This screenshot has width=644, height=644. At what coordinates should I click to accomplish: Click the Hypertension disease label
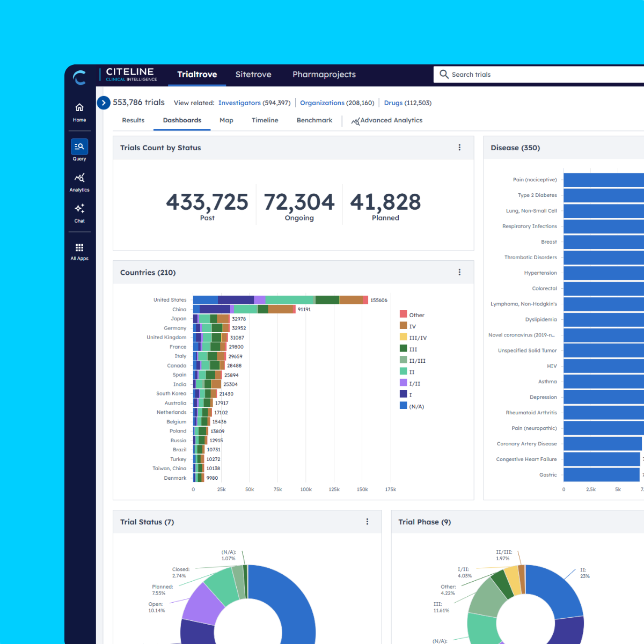[540, 273]
